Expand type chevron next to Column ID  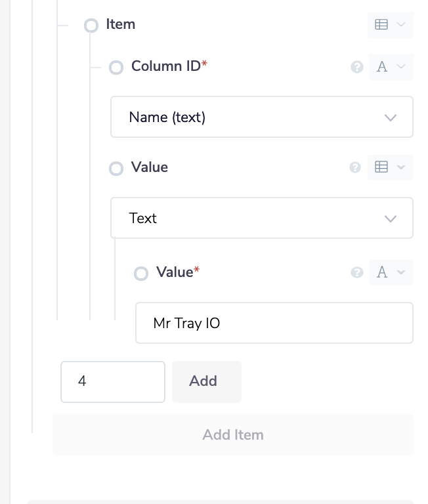coord(402,67)
